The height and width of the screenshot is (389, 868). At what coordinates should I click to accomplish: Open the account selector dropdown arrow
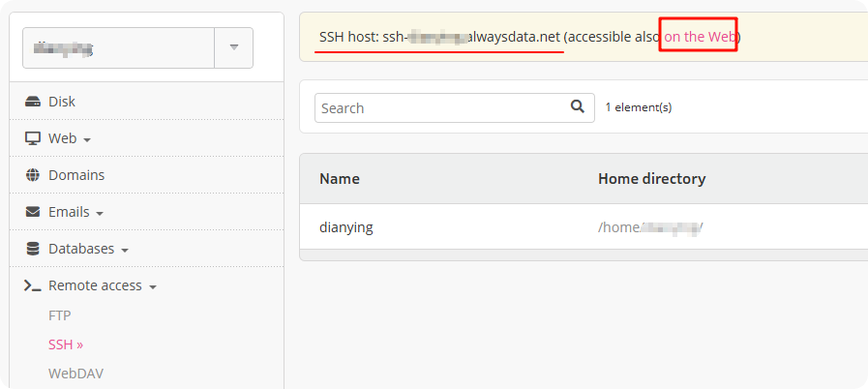pos(233,47)
